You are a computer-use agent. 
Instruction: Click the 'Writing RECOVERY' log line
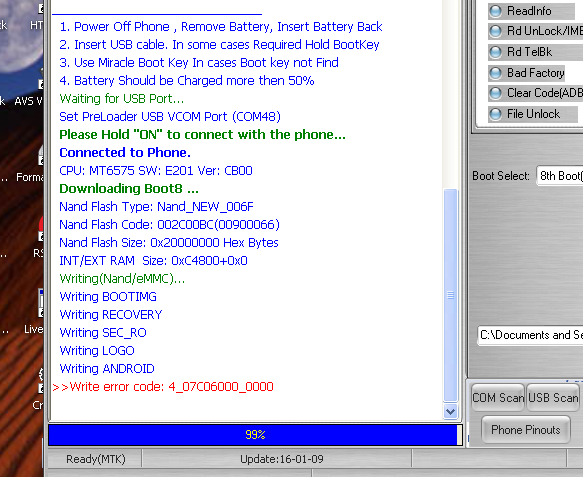(x=111, y=315)
